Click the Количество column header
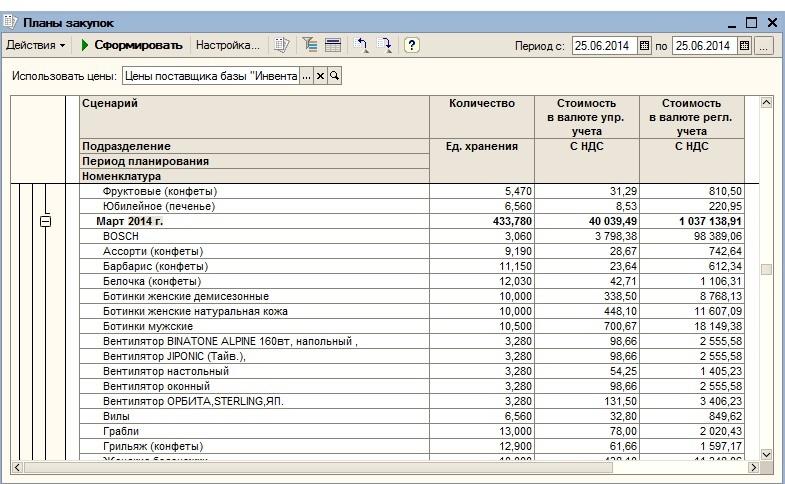 pos(482,117)
